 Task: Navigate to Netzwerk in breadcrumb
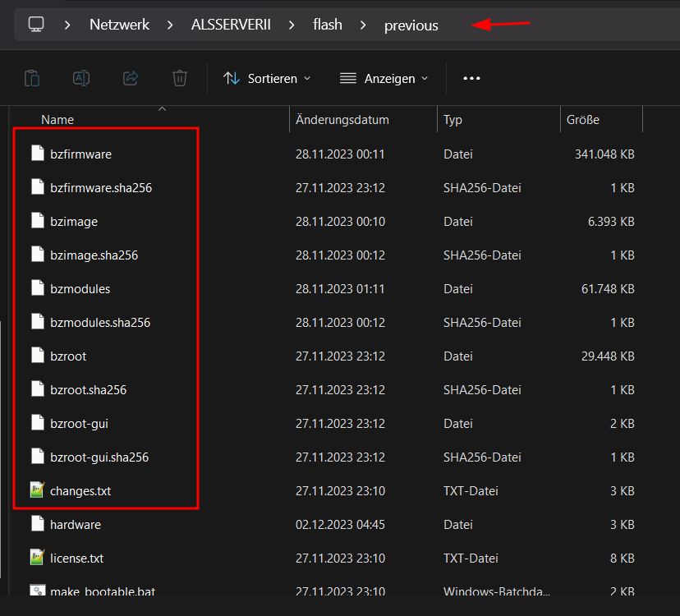(119, 25)
